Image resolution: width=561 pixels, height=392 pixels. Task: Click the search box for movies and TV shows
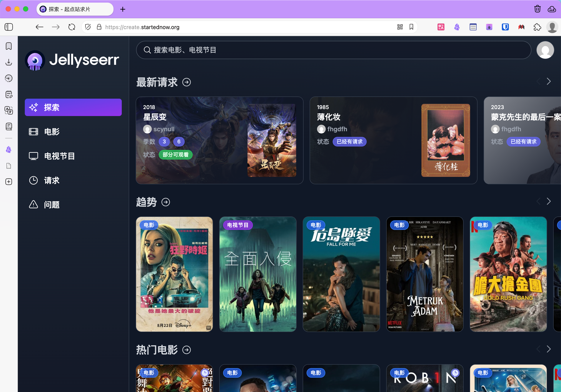[334, 50]
